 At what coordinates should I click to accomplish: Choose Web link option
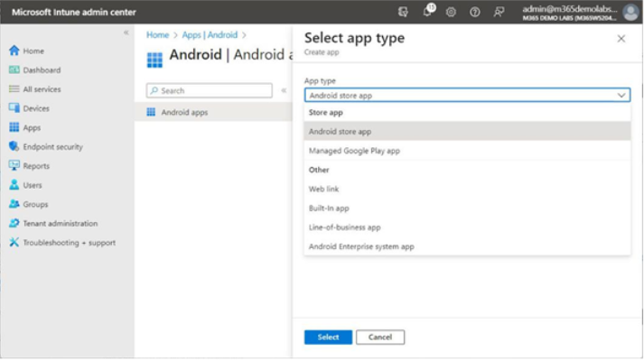point(467,189)
